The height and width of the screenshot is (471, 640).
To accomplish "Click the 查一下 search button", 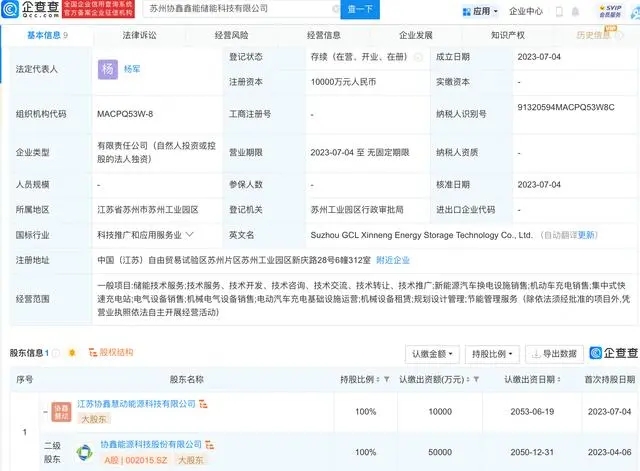I will pyautogui.click(x=360, y=9).
